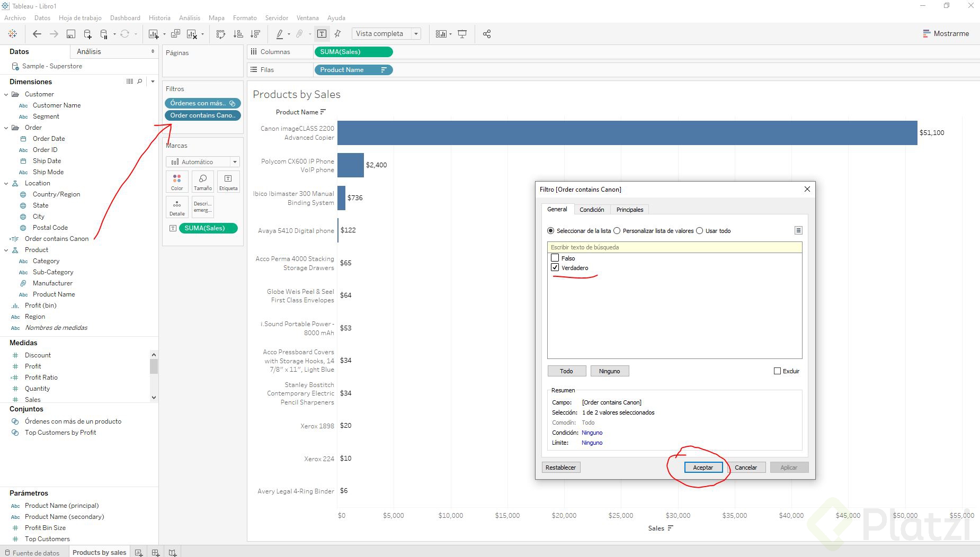Click the Restablecer button

pyautogui.click(x=561, y=468)
